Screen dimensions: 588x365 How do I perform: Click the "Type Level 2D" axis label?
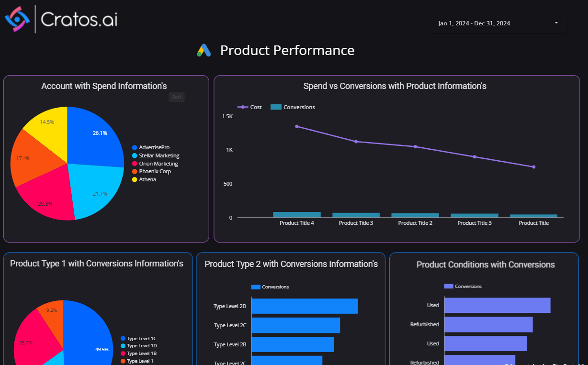pyautogui.click(x=230, y=306)
